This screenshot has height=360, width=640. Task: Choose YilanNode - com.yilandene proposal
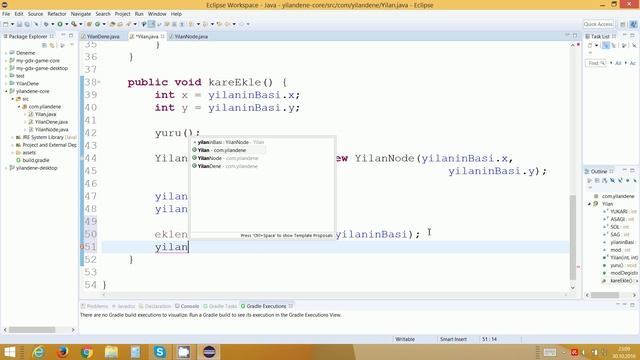pos(229,158)
